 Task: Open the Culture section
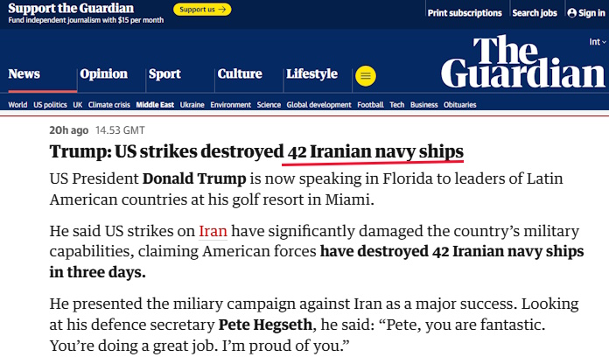click(239, 74)
